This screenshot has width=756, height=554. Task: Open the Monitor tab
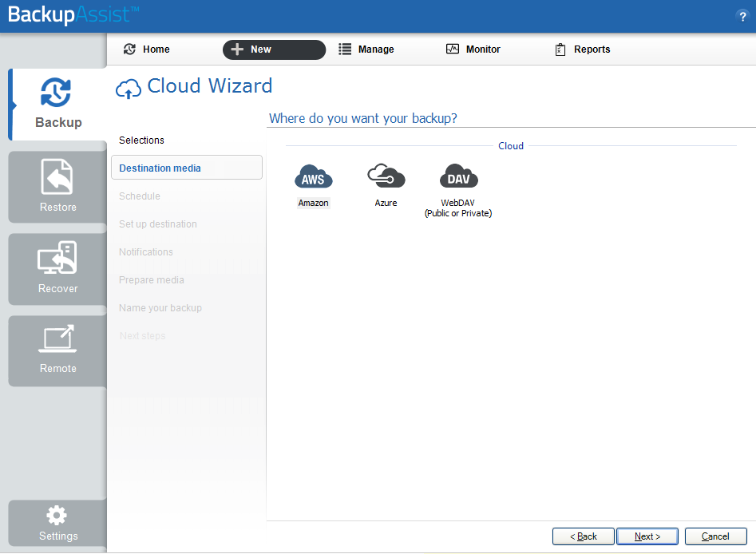click(473, 49)
